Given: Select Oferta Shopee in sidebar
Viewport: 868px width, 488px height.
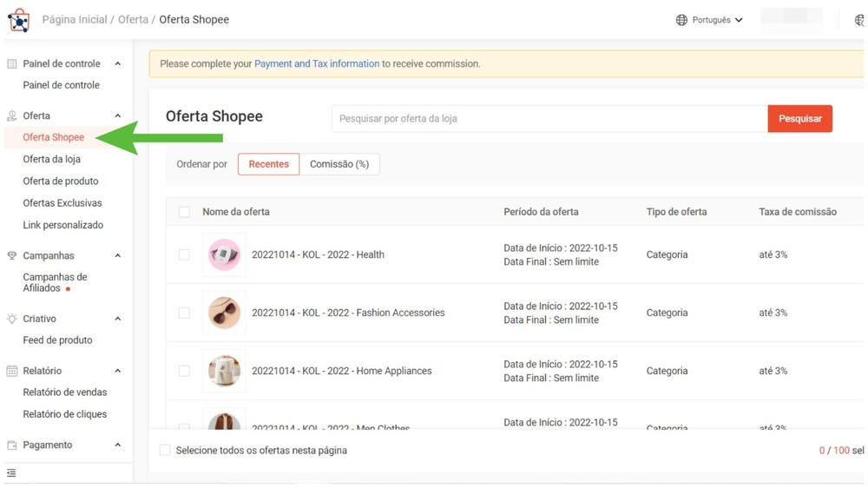Looking at the screenshot, I should pyautogui.click(x=54, y=137).
